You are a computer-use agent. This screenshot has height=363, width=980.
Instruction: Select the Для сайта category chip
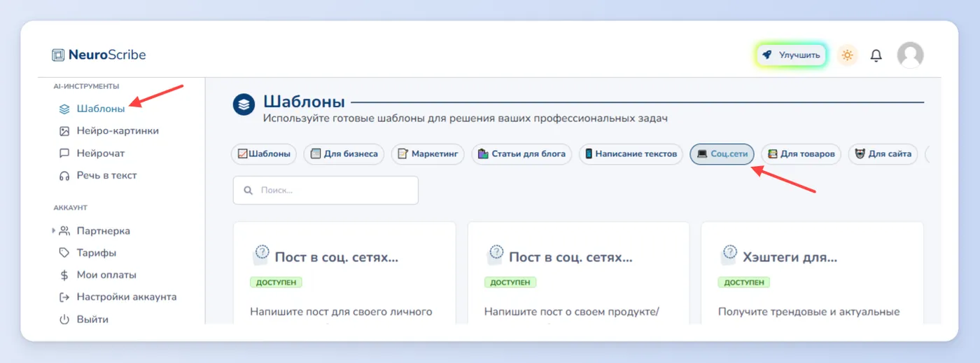[883, 154]
